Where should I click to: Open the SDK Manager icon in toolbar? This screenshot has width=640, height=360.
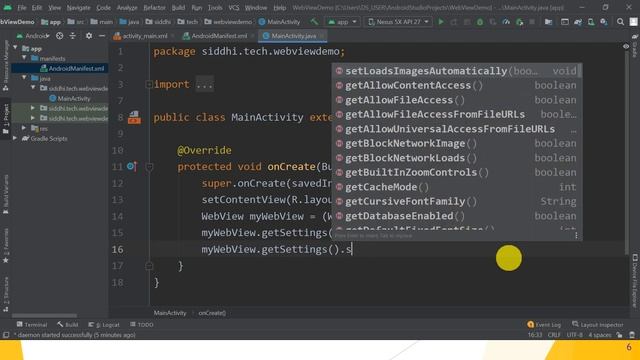point(604,22)
